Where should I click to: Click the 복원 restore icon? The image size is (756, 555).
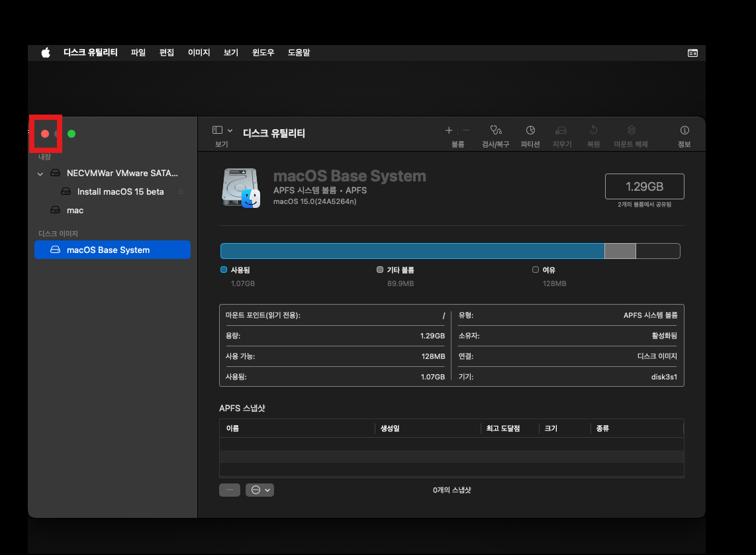tap(594, 130)
